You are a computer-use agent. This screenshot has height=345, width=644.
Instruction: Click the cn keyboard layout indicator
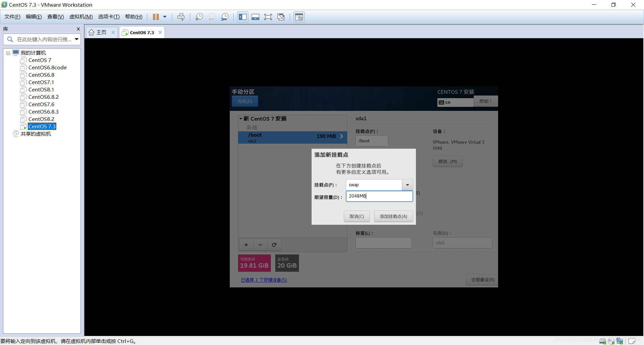tap(455, 102)
